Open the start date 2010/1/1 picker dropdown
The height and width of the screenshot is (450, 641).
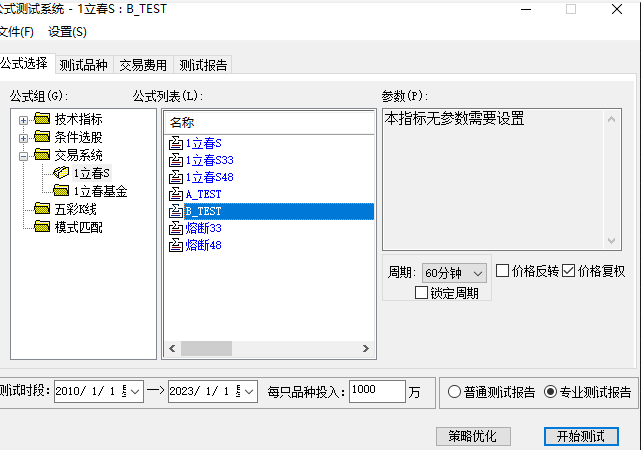[135, 392]
